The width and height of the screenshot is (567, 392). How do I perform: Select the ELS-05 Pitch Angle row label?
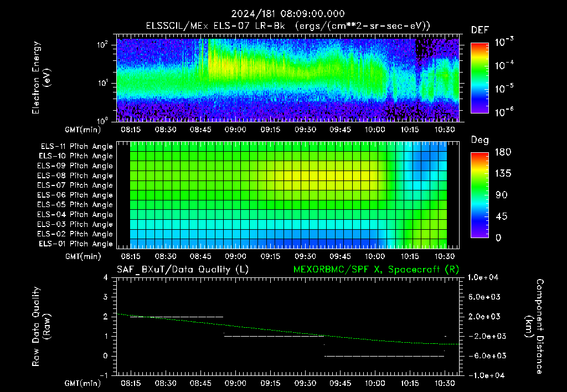pyautogui.click(x=75, y=205)
